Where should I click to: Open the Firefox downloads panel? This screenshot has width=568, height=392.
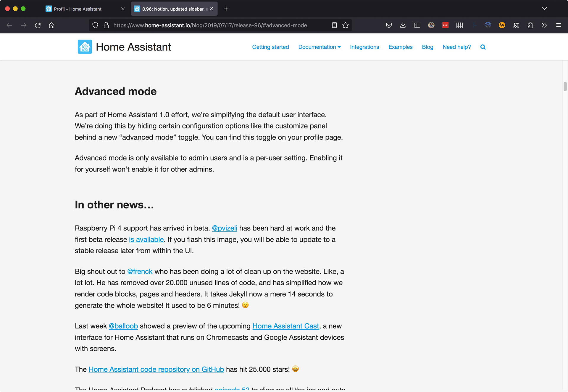[403, 25]
